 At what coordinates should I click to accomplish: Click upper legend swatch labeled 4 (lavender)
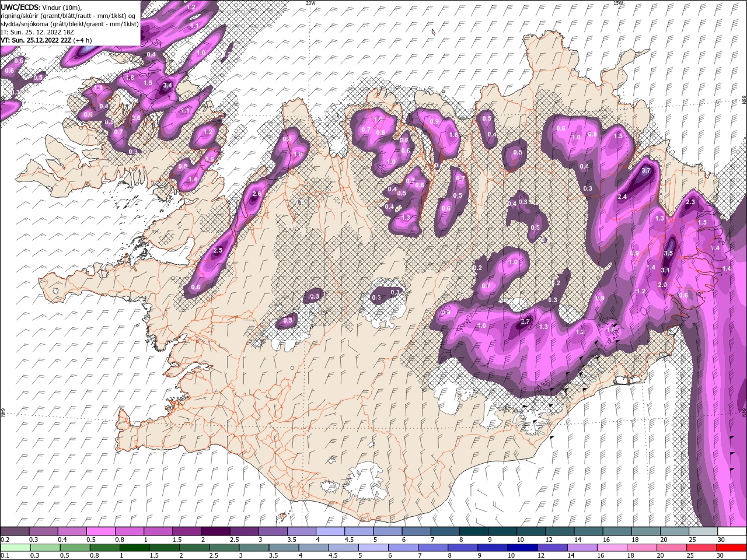pos(330,531)
